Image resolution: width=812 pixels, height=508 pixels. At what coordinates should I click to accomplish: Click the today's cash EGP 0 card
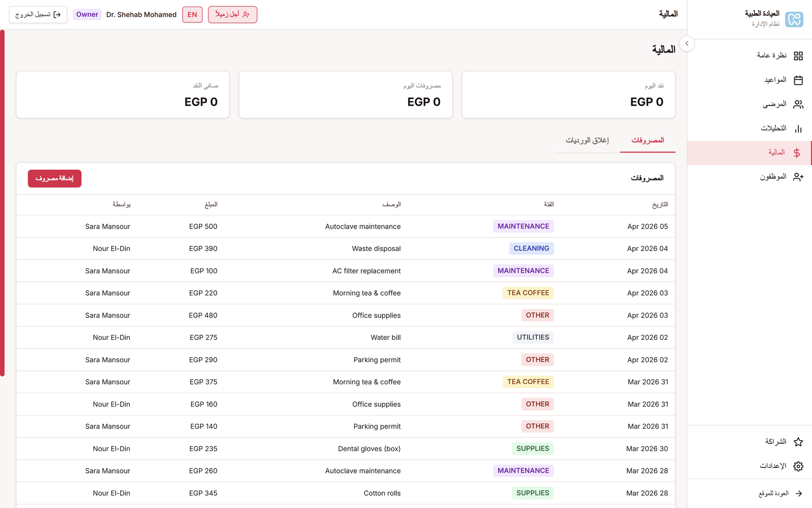[568, 95]
